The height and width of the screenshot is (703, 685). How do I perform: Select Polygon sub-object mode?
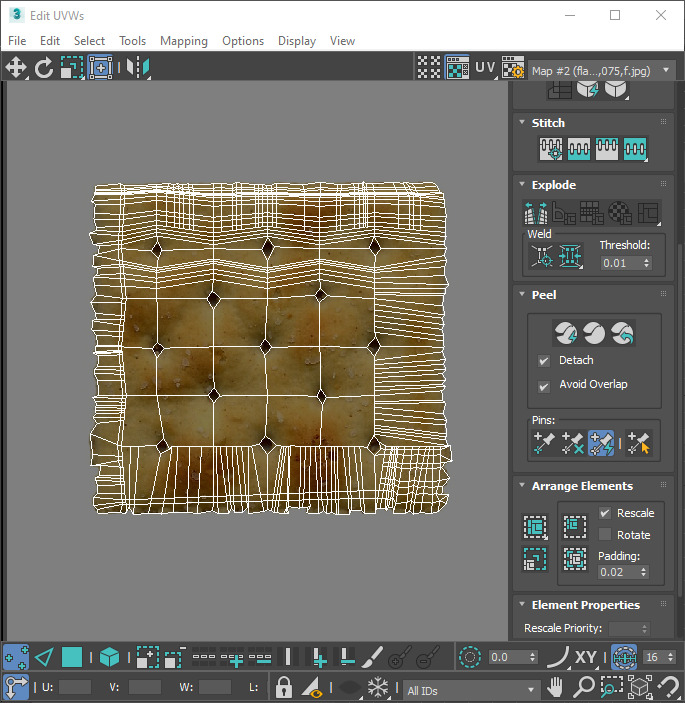pos(72,657)
